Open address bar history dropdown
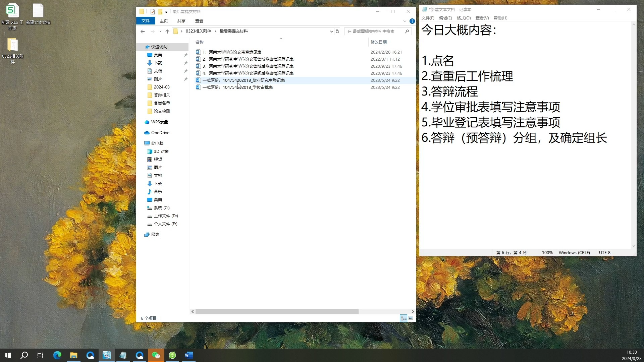The image size is (644, 362). pyautogui.click(x=331, y=31)
